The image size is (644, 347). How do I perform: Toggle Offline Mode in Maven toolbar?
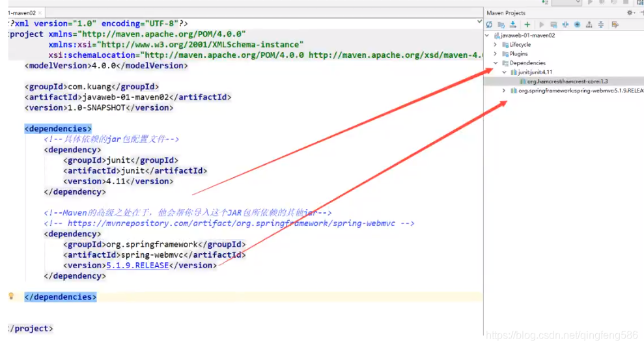[566, 25]
